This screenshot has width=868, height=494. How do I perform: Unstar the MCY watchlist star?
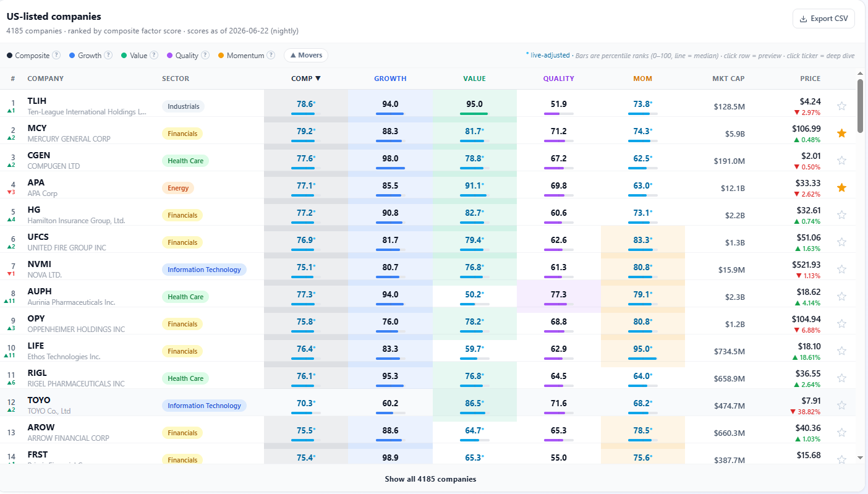(x=841, y=133)
